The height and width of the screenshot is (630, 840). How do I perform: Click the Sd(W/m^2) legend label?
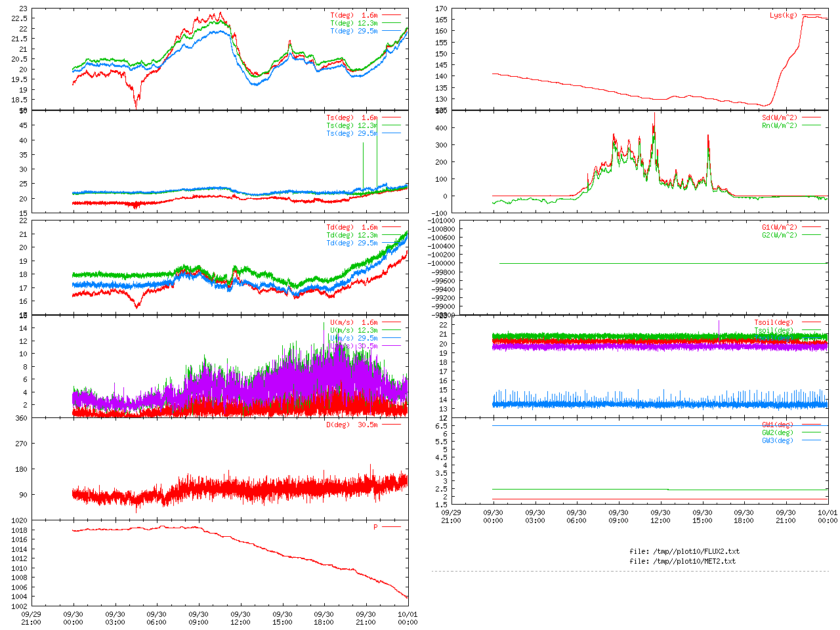coord(779,117)
